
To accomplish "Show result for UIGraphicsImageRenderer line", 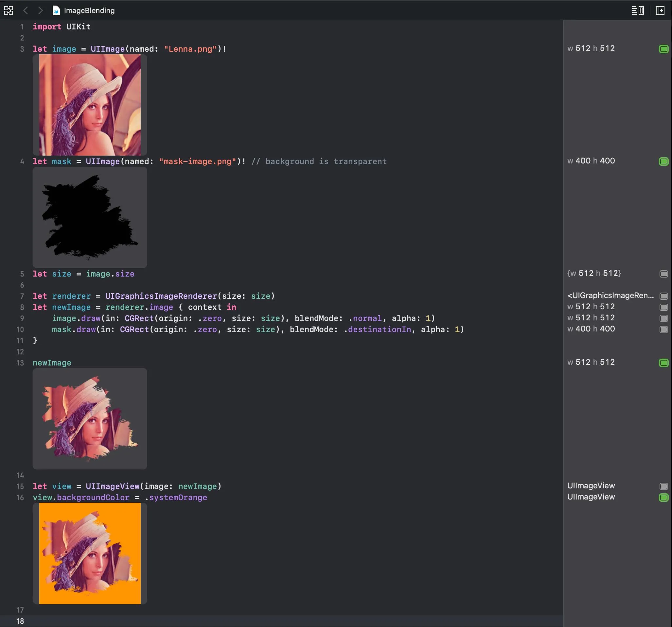I will [x=663, y=296].
